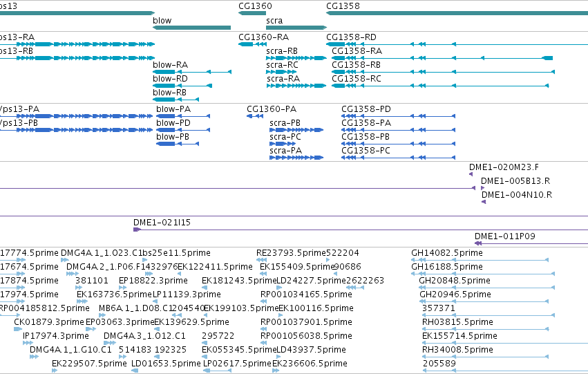
Task: Select protein CG1358-PA
Action: pyautogui.click(x=398, y=130)
